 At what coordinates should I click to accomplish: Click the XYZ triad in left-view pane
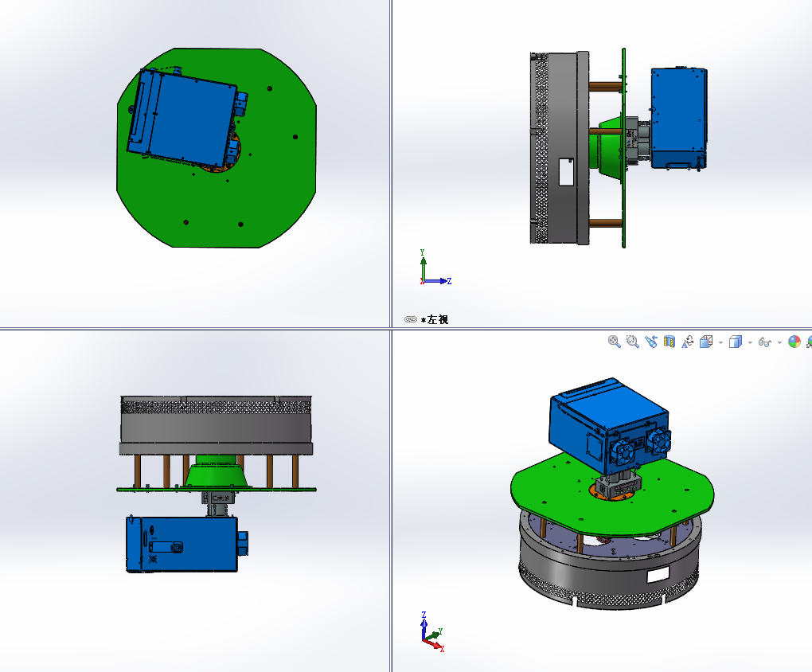coord(435,268)
